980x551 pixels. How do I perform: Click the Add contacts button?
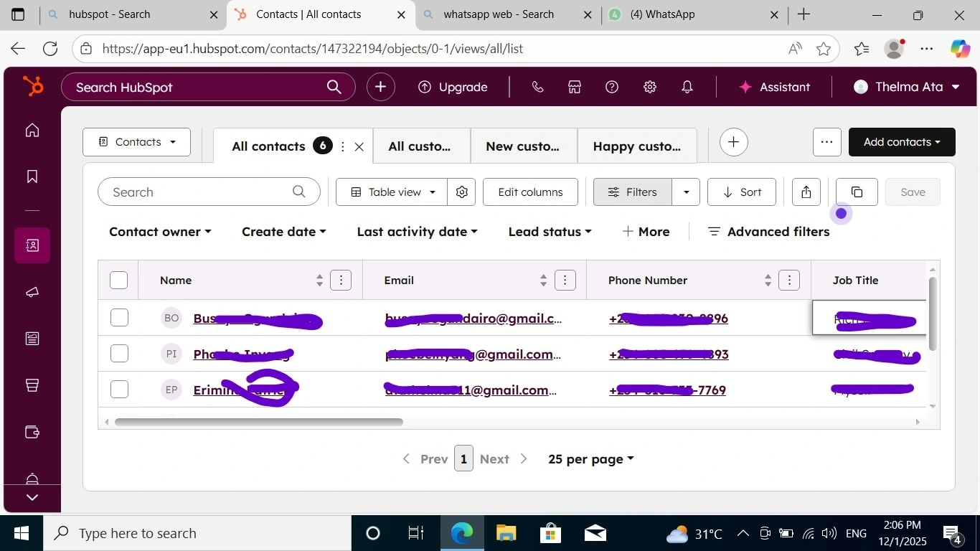click(x=902, y=142)
